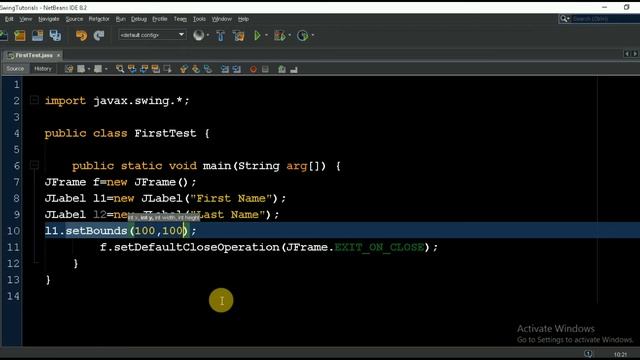Open the Profile menu

pyautogui.click(x=160, y=19)
